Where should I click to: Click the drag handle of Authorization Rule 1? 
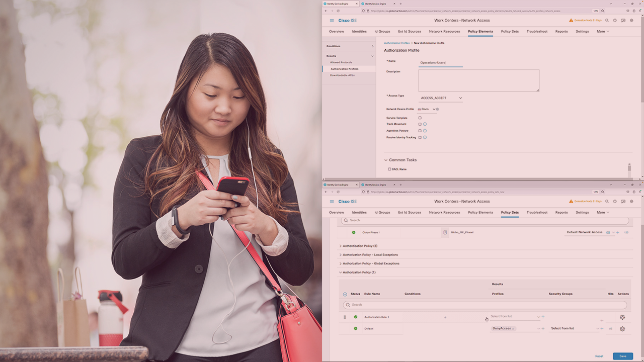[345, 317]
